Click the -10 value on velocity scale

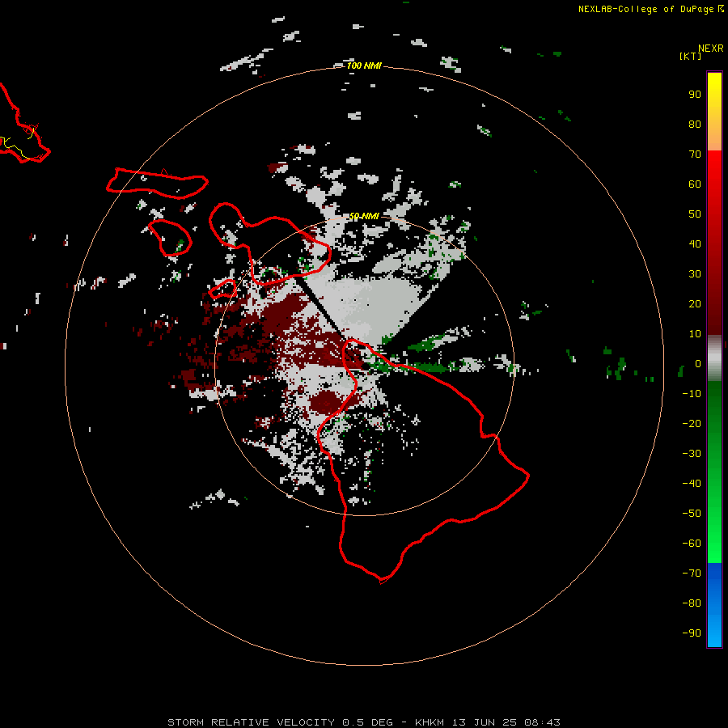pyautogui.click(x=692, y=394)
